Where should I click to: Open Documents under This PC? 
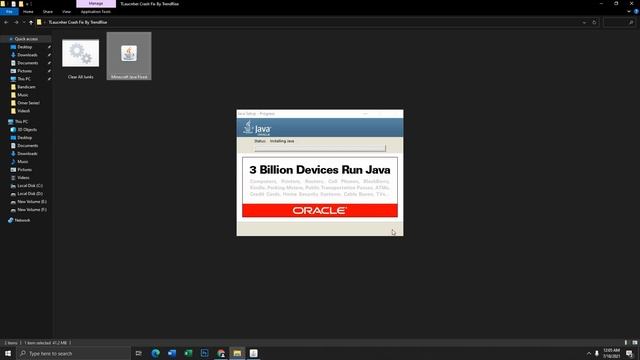(x=27, y=146)
